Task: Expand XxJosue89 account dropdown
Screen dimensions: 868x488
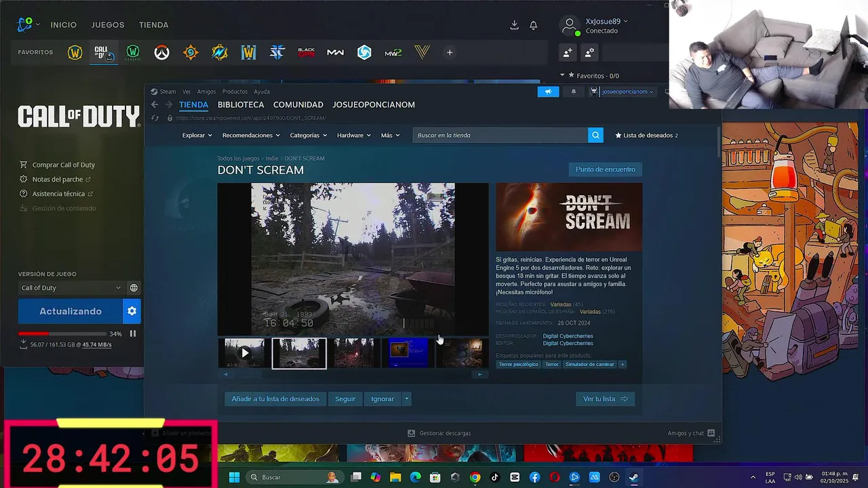Action: coord(606,21)
